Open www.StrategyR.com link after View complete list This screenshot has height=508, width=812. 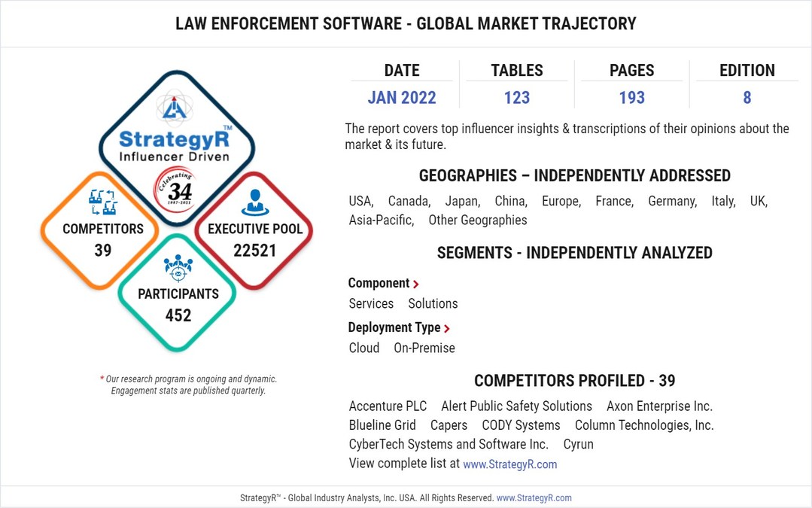[509, 464]
